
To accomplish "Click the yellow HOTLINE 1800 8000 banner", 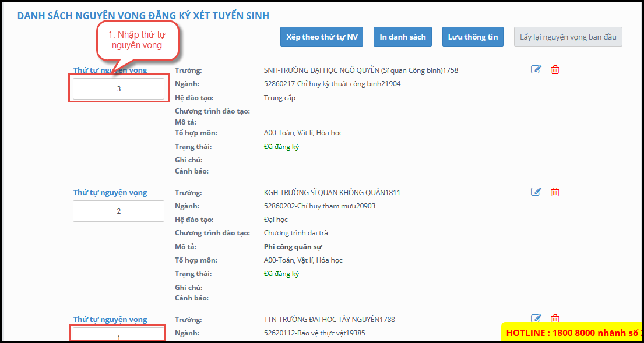I will [572, 333].
